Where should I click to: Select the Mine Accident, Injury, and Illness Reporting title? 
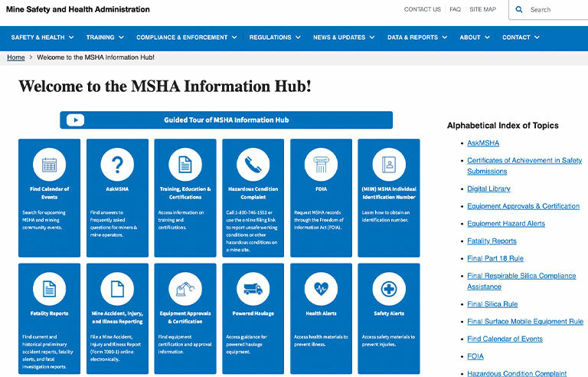pos(117,317)
